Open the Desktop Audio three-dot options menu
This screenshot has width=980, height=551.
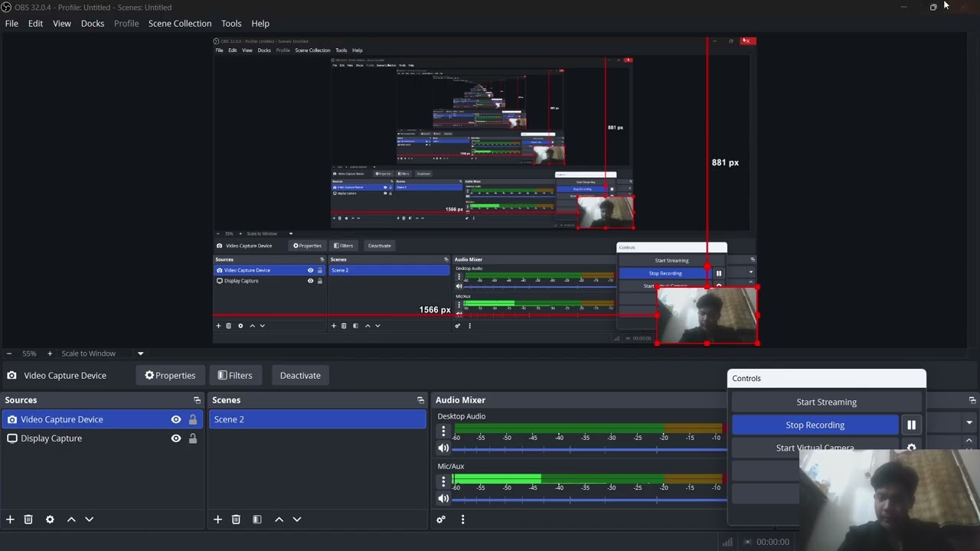(x=443, y=431)
